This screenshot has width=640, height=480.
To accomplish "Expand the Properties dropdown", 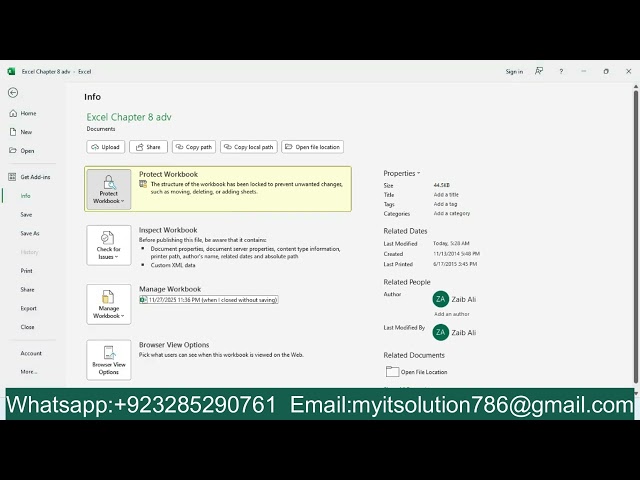I will 402,173.
